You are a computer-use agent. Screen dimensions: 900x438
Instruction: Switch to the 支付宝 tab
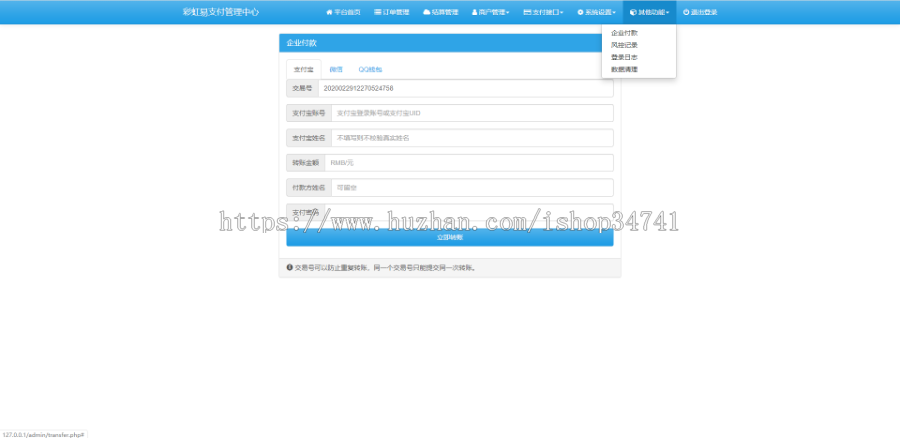pos(304,69)
